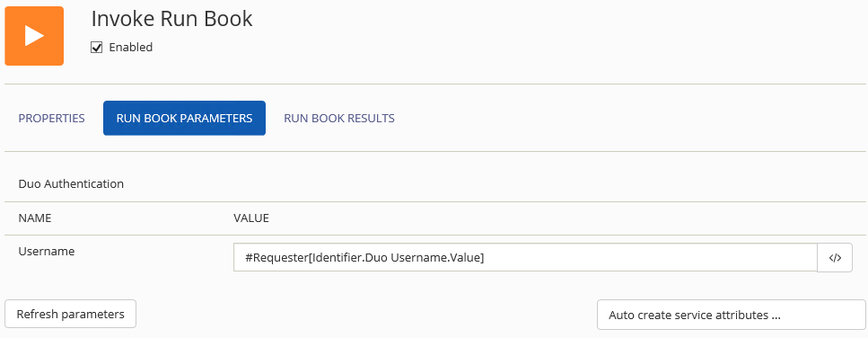868x338 pixels.
Task: Click the Invoke Run Book title text
Action: tap(171, 19)
